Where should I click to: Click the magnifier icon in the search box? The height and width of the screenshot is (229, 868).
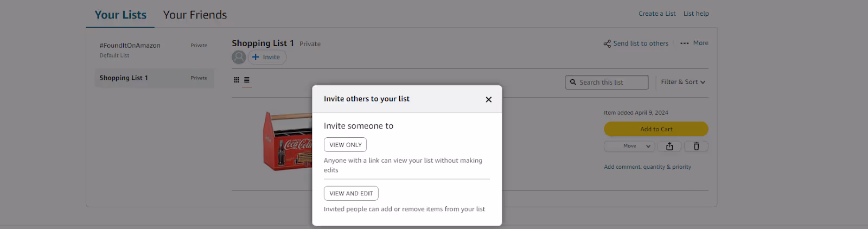coord(573,82)
